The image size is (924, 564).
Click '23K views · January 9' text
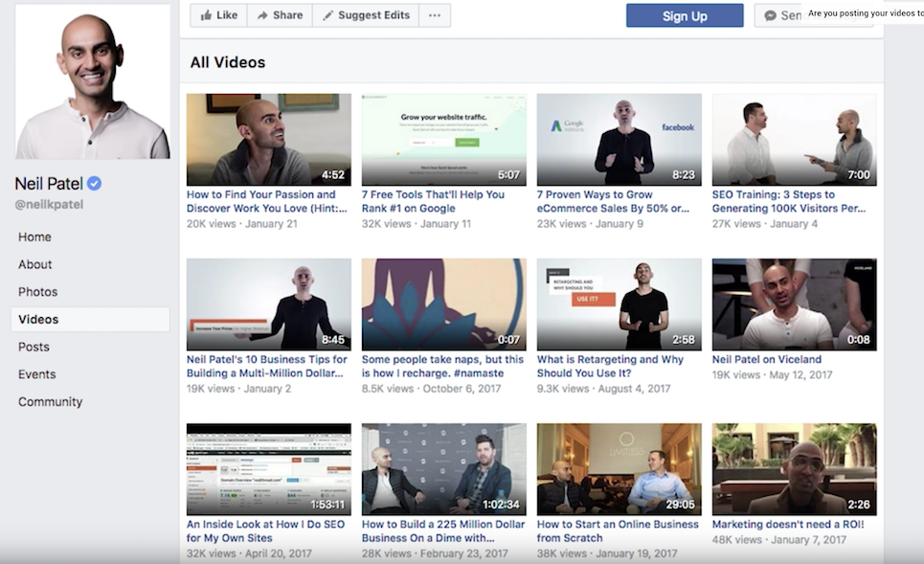590,224
